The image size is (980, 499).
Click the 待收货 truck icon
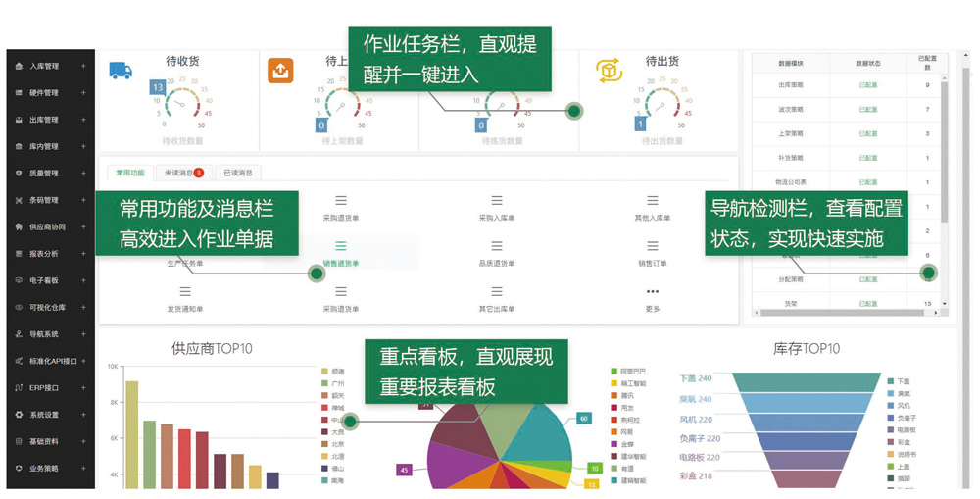pos(121,71)
